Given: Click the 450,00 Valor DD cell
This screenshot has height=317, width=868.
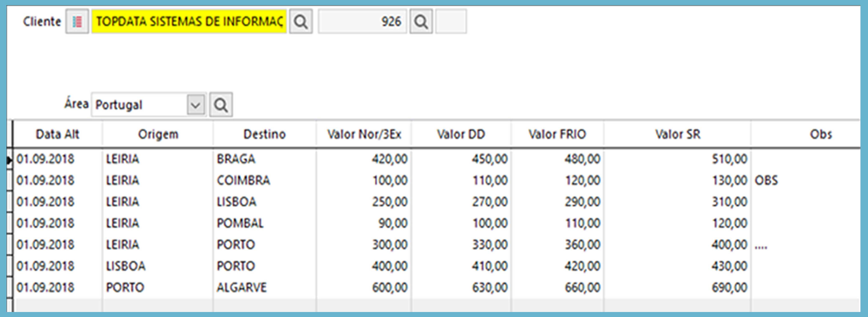Looking at the screenshot, I should [x=461, y=159].
